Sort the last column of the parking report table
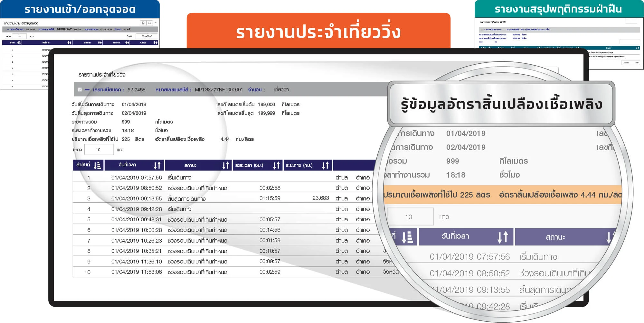644x323 pixels. [156, 42]
